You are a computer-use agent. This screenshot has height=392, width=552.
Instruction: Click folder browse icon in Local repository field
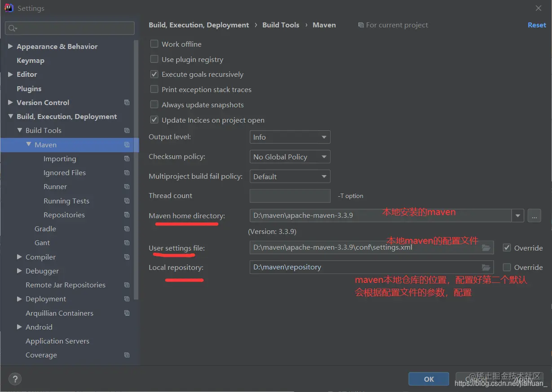click(x=486, y=267)
